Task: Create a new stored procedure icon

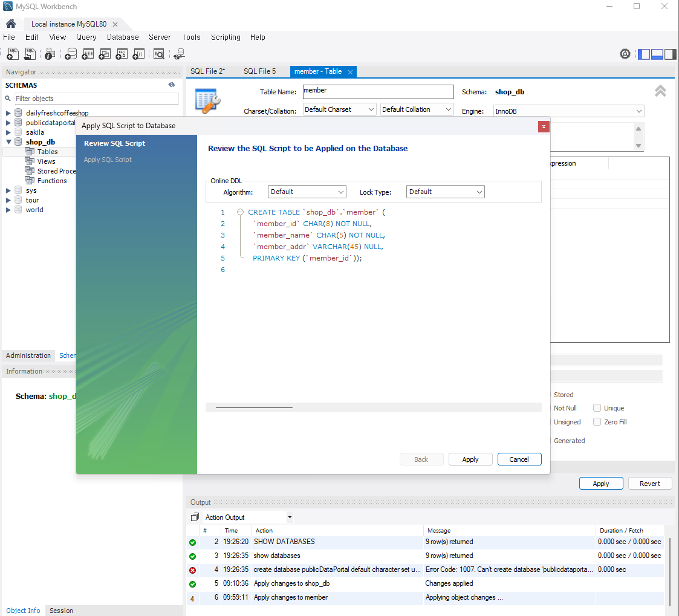Action: [122, 54]
